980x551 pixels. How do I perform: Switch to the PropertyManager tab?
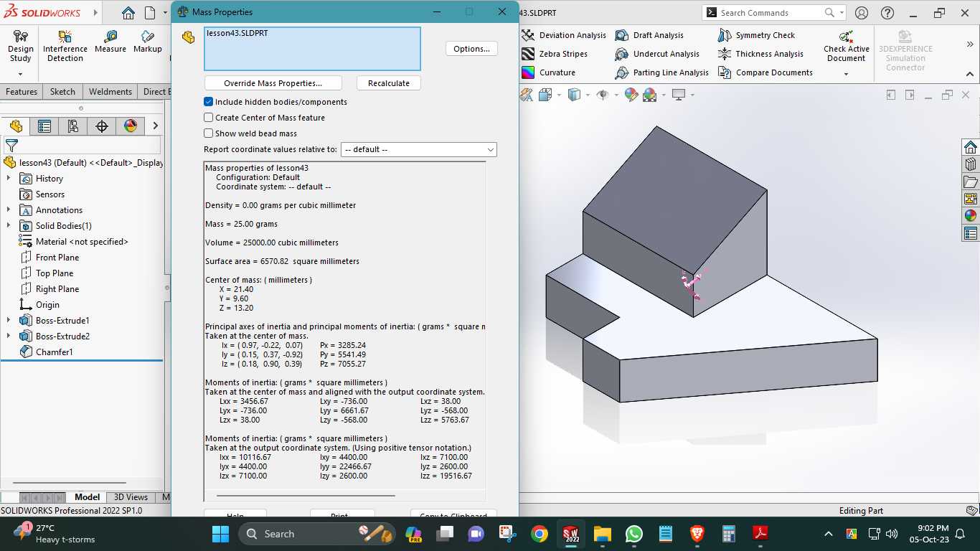pyautogui.click(x=44, y=126)
